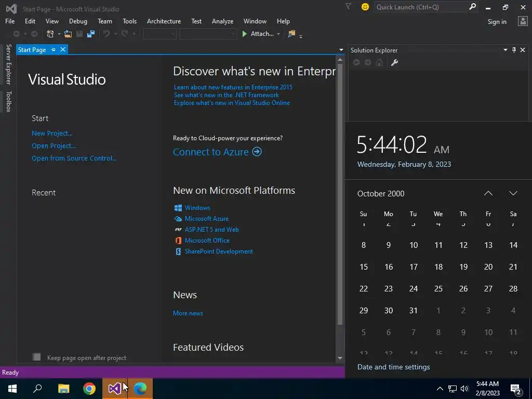Viewport: 532px width, 399px height.
Task: Show hidden tray icons chevron
Action: click(x=440, y=389)
